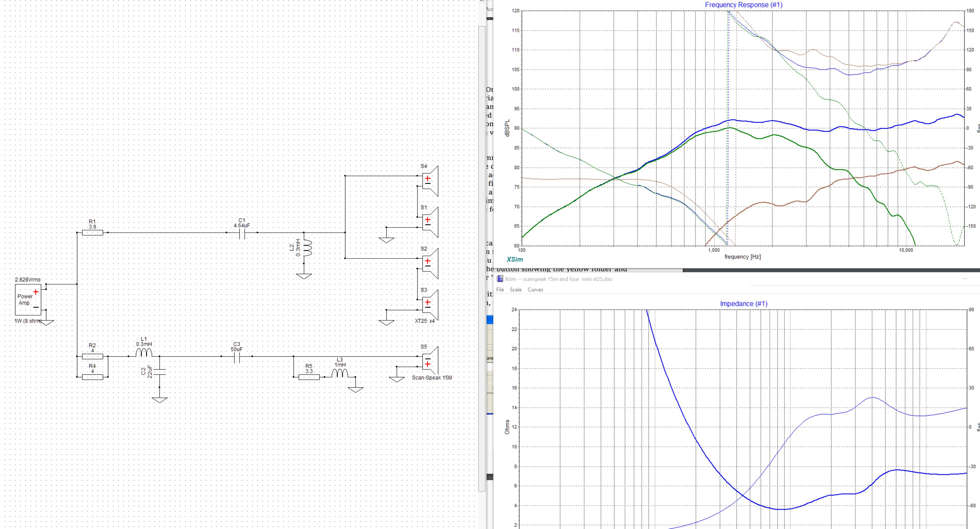Select resistor R2 4 ohm
Viewport: 980px width, 529px height.
(x=93, y=356)
